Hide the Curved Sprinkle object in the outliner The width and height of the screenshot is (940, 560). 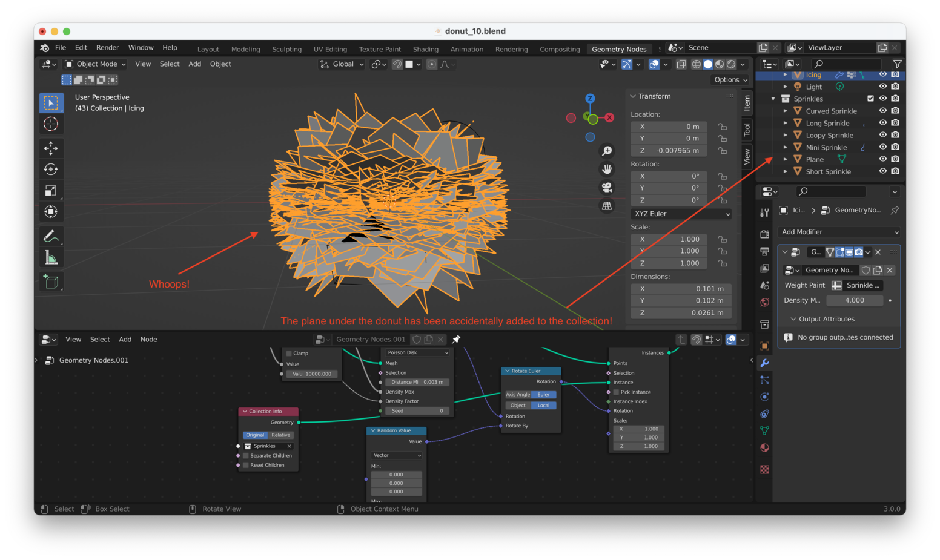click(882, 111)
